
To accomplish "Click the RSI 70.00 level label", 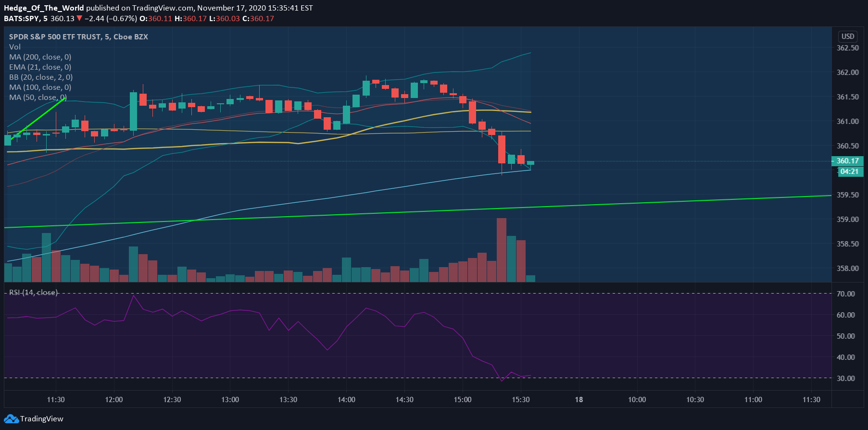I will point(846,294).
